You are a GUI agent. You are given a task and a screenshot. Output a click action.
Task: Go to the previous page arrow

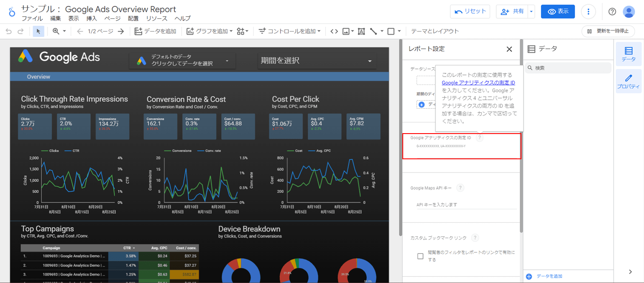80,31
